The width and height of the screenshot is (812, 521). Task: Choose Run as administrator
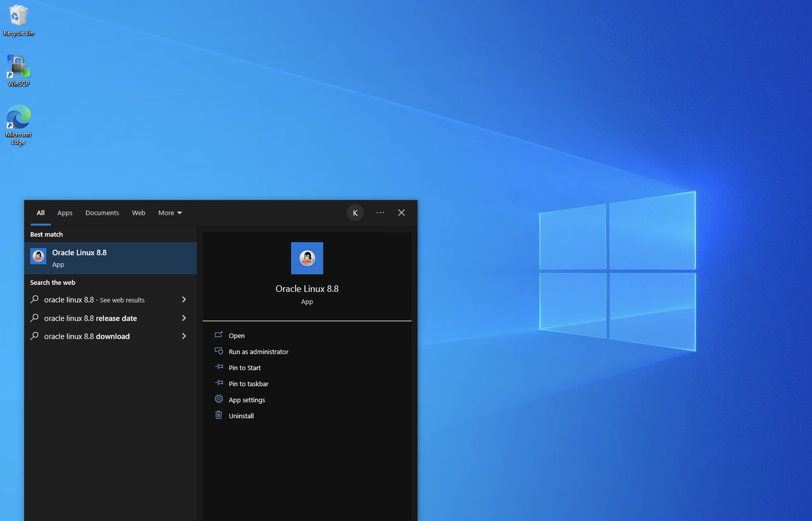(x=258, y=352)
